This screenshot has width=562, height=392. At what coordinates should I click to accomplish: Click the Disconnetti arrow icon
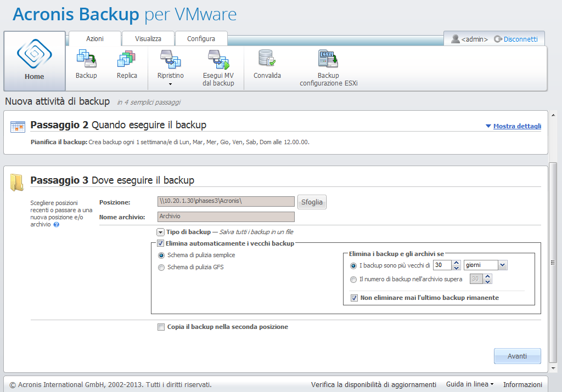[498, 39]
